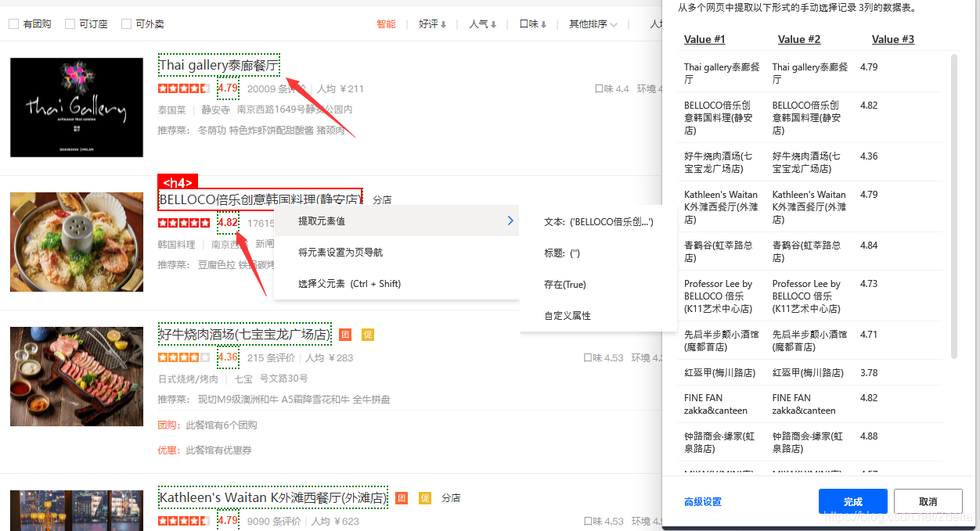Choose 选择父元素 (Ctrl + Shift)
Screen dimensions: 980x531
coord(396,284)
